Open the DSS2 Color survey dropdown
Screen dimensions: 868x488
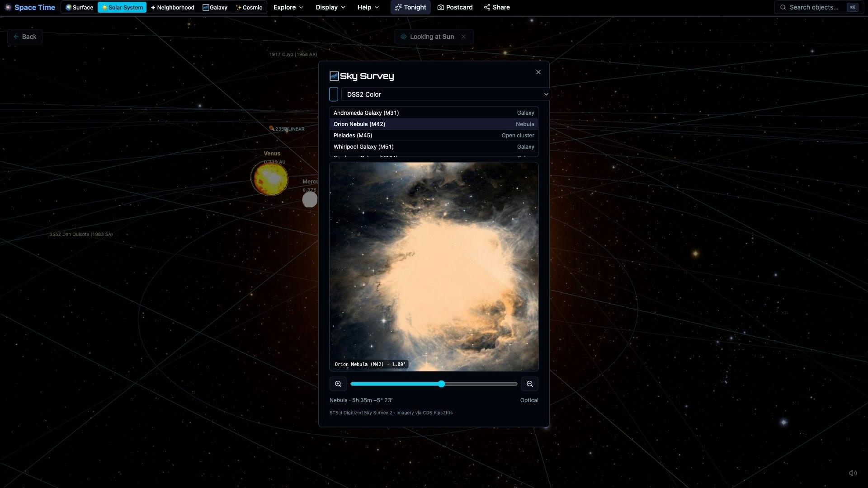[x=445, y=94]
